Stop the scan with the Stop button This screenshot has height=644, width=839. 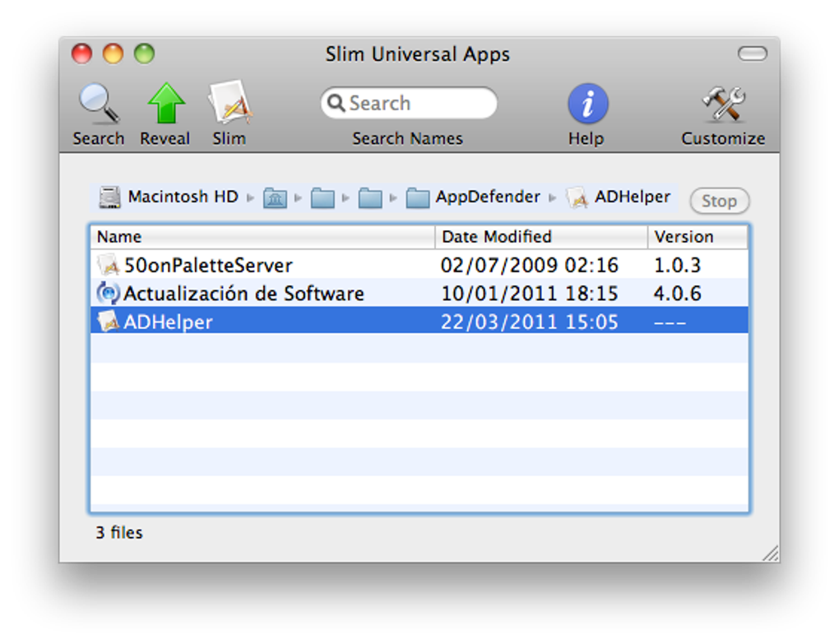(719, 202)
